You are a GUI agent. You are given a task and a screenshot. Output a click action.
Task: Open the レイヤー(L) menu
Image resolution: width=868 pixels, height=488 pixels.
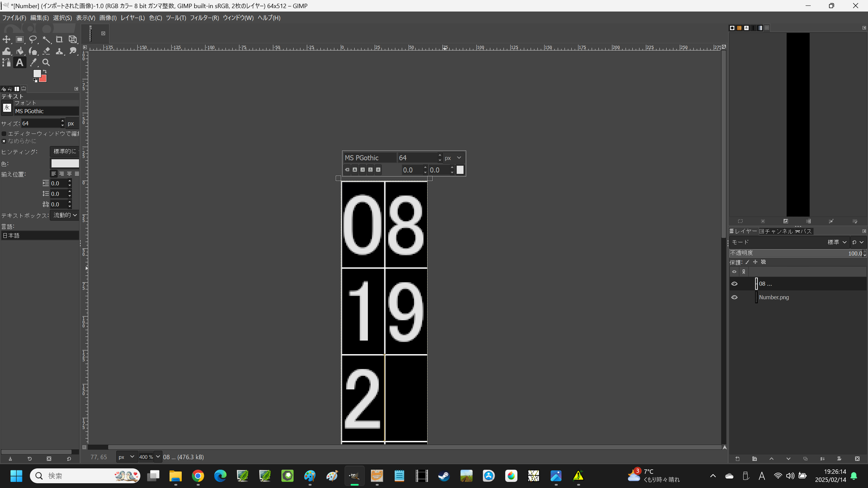tap(133, 18)
